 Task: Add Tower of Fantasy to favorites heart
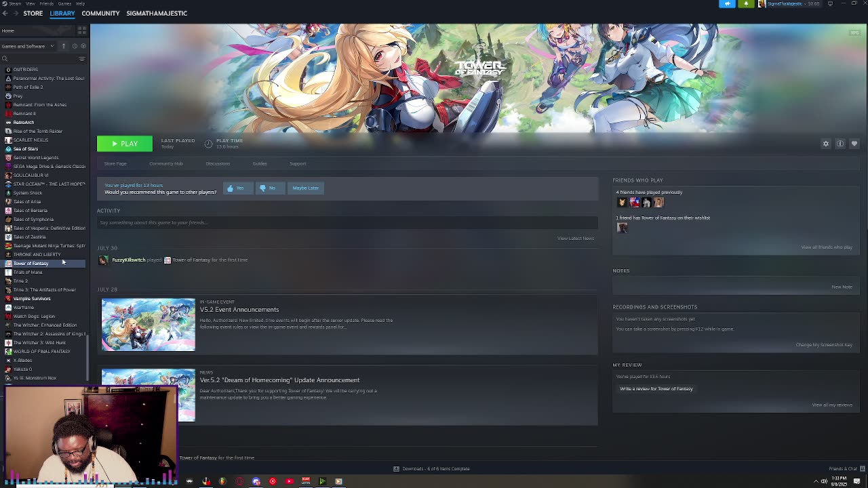[854, 144]
